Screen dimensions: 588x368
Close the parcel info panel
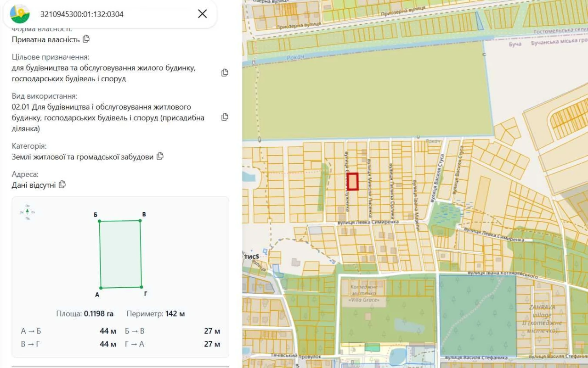point(202,14)
